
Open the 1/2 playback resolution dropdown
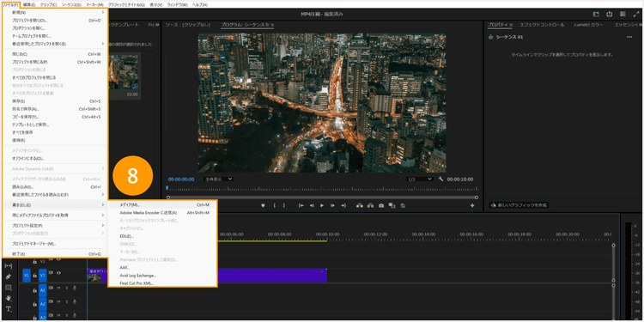pos(420,179)
